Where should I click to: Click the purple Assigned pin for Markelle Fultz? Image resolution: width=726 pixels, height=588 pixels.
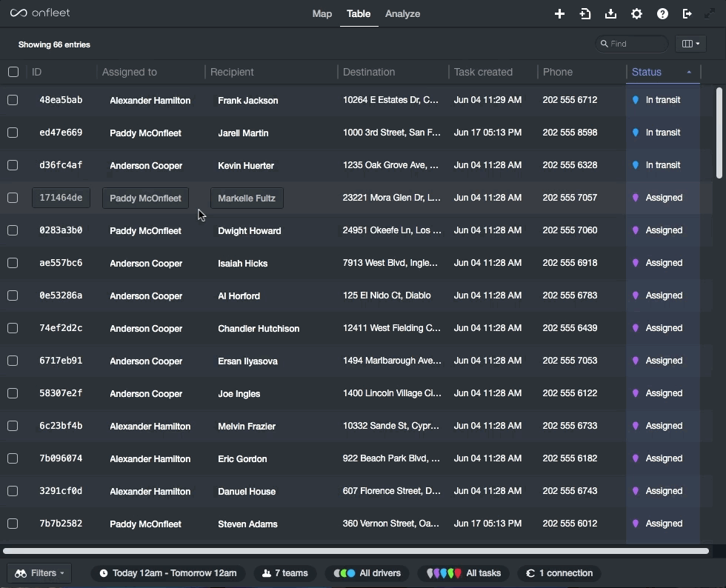[636, 198]
